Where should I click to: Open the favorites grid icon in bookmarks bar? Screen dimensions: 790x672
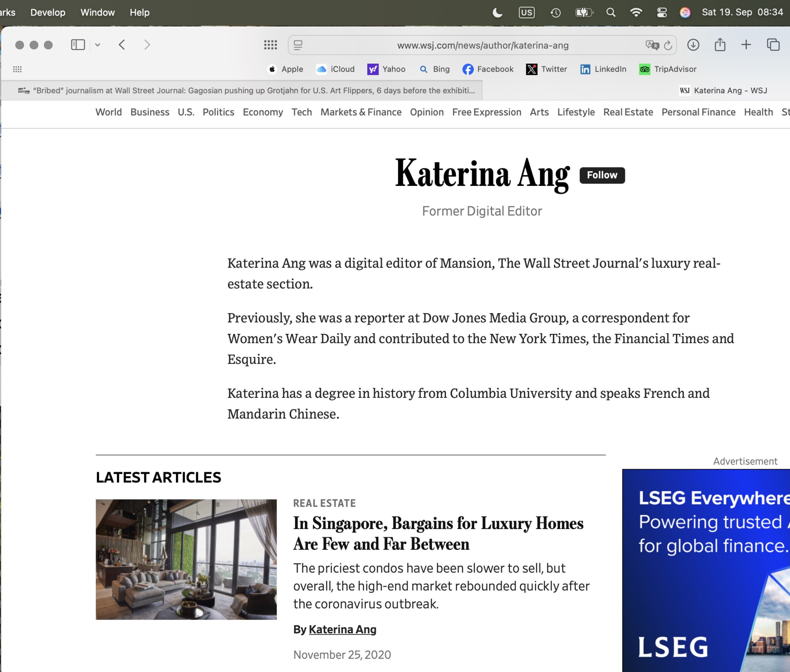(x=17, y=69)
